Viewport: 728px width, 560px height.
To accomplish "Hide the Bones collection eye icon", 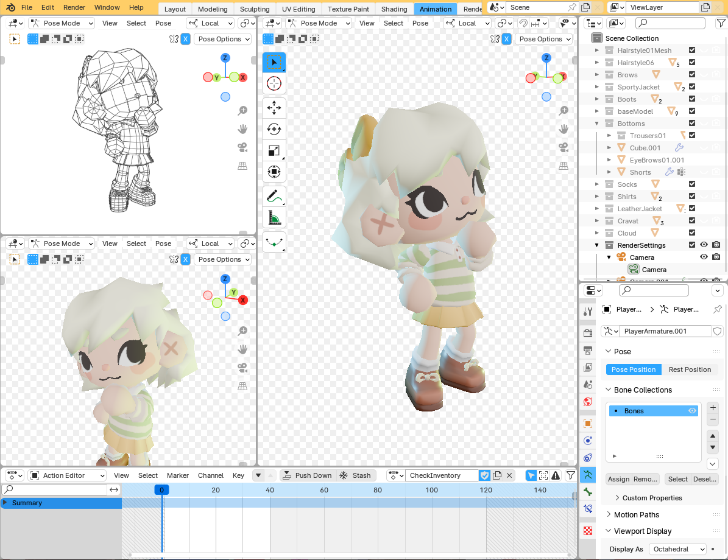I will pos(692,411).
